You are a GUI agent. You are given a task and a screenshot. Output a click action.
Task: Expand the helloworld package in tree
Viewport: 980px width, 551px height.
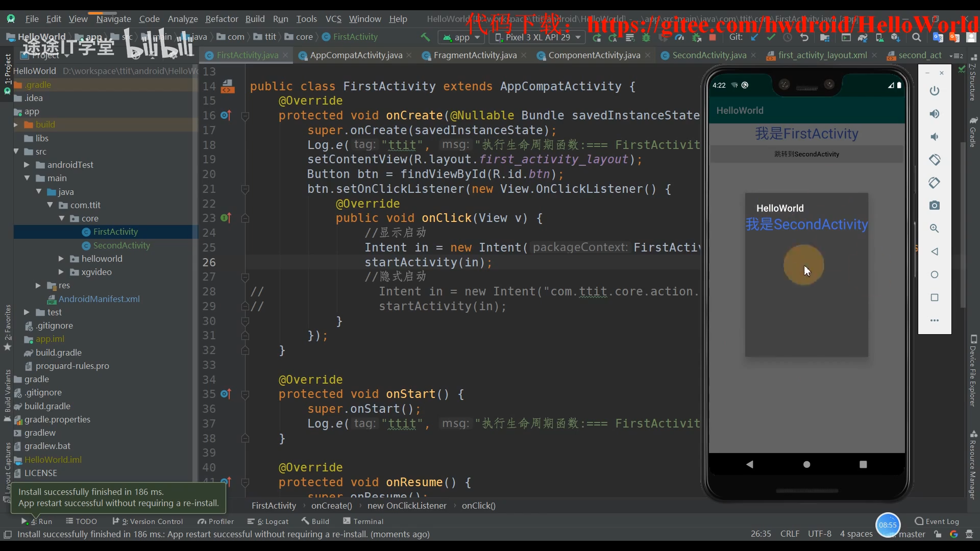coord(61,259)
